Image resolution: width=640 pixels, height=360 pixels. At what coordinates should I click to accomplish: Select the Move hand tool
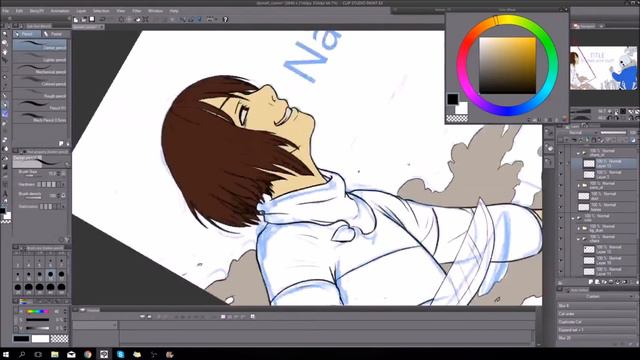4,42
